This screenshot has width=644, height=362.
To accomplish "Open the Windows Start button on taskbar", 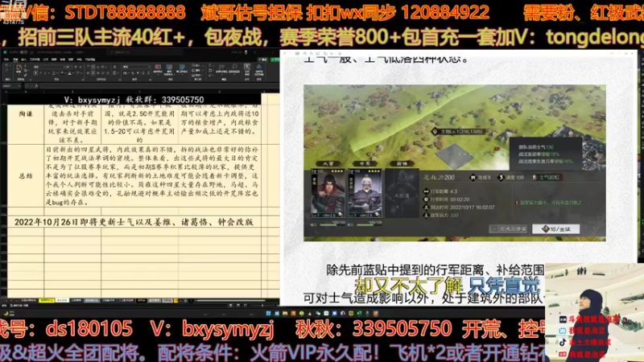I will pos(268,313).
